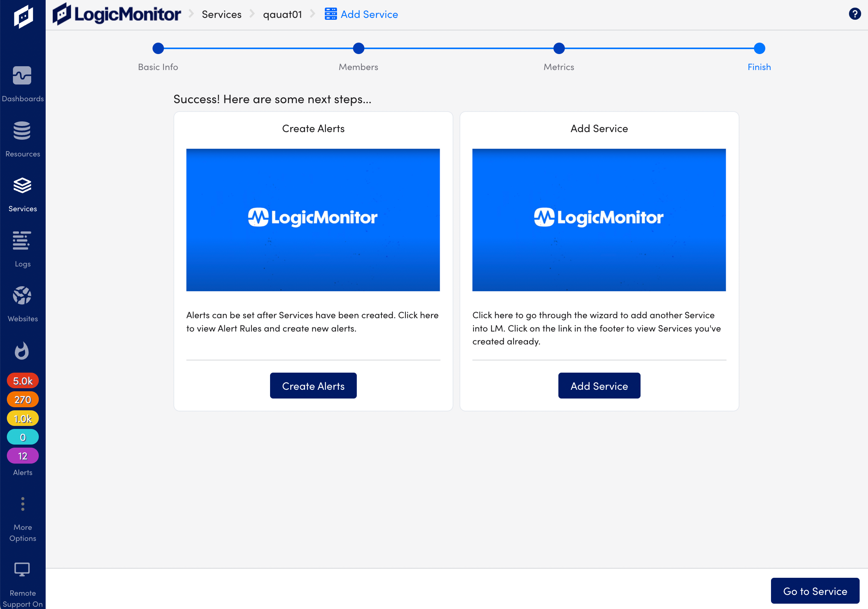Click the qauat01 breadcrumb link
868x609 pixels.
[283, 14]
